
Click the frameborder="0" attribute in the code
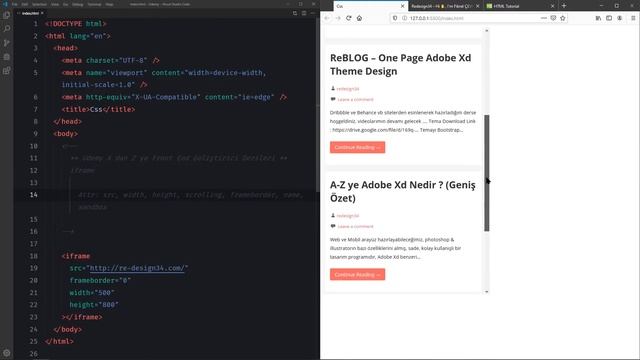[100, 280]
